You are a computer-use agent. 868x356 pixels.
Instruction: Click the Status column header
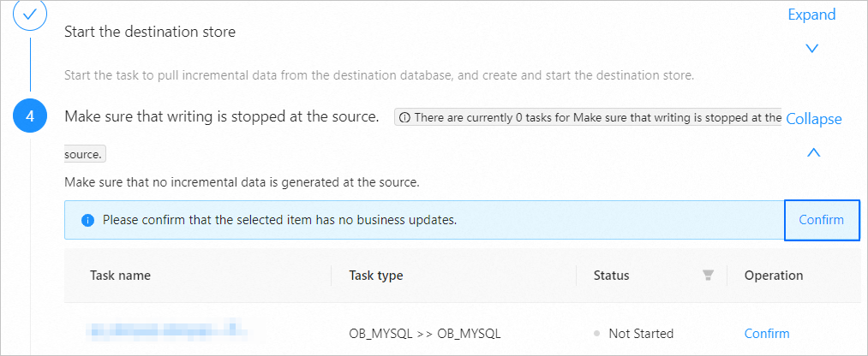tap(611, 276)
